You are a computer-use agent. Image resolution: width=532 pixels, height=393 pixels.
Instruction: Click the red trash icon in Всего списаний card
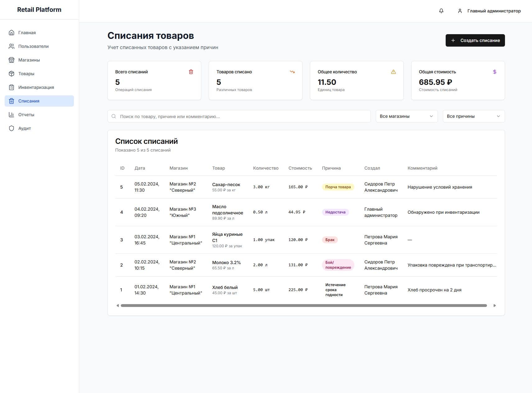[191, 72]
